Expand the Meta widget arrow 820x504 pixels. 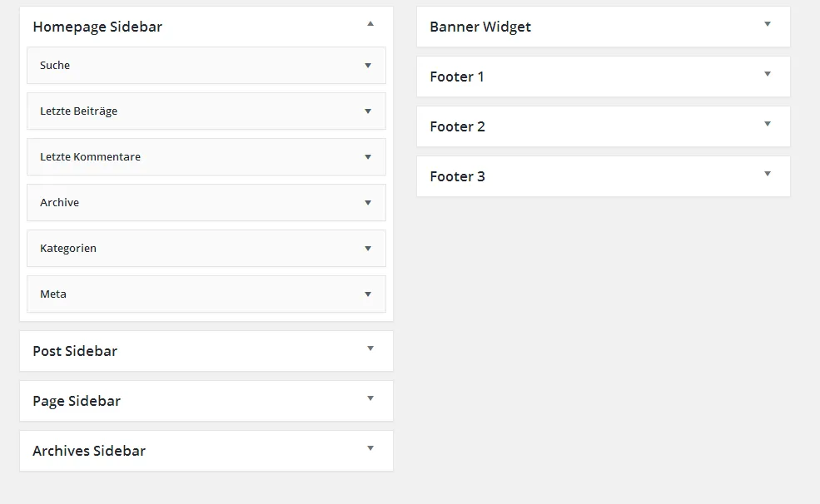click(368, 294)
